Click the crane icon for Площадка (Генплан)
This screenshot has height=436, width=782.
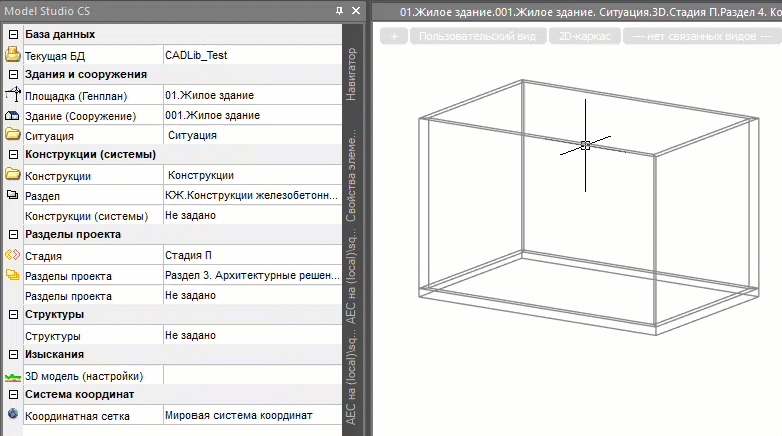[x=13, y=95]
